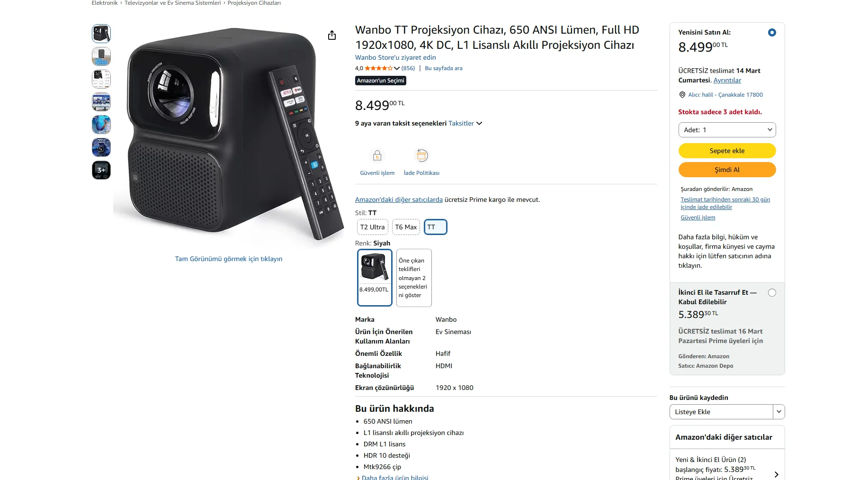Choose the T2 Ultra style option

pyautogui.click(x=372, y=227)
